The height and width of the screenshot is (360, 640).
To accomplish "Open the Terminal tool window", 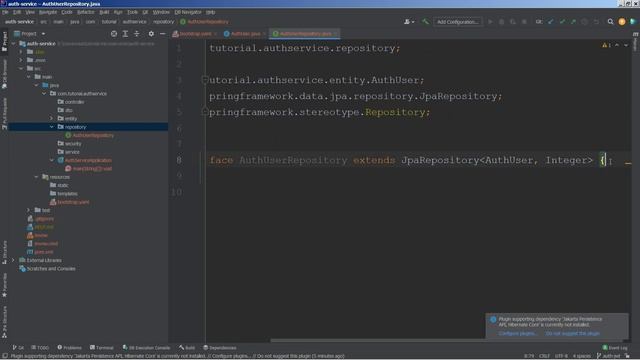I will click(102, 348).
